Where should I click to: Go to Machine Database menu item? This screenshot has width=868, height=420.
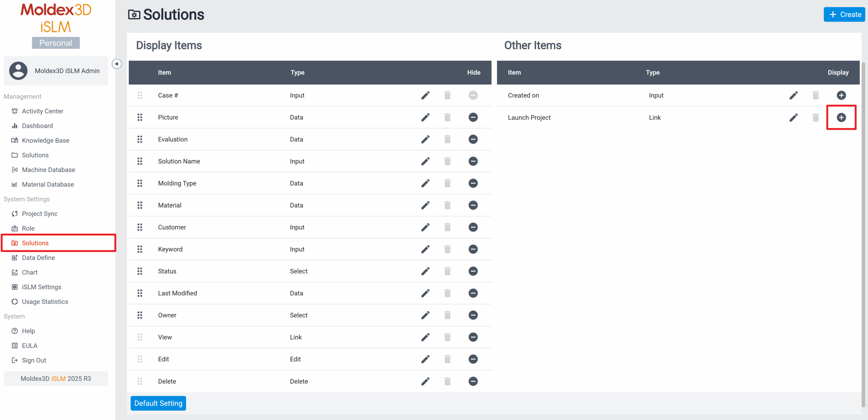48,169
